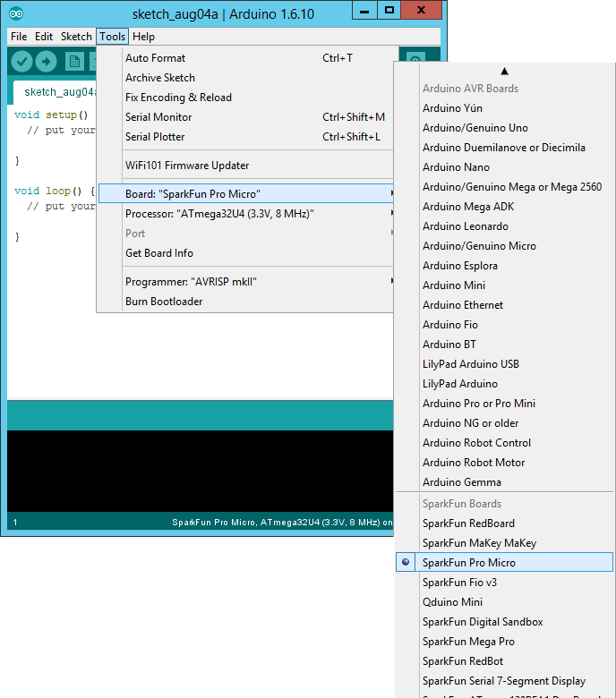Click the 'void loop()' code line
Viewport: 616px width, 698px height.
click(x=55, y=191)
